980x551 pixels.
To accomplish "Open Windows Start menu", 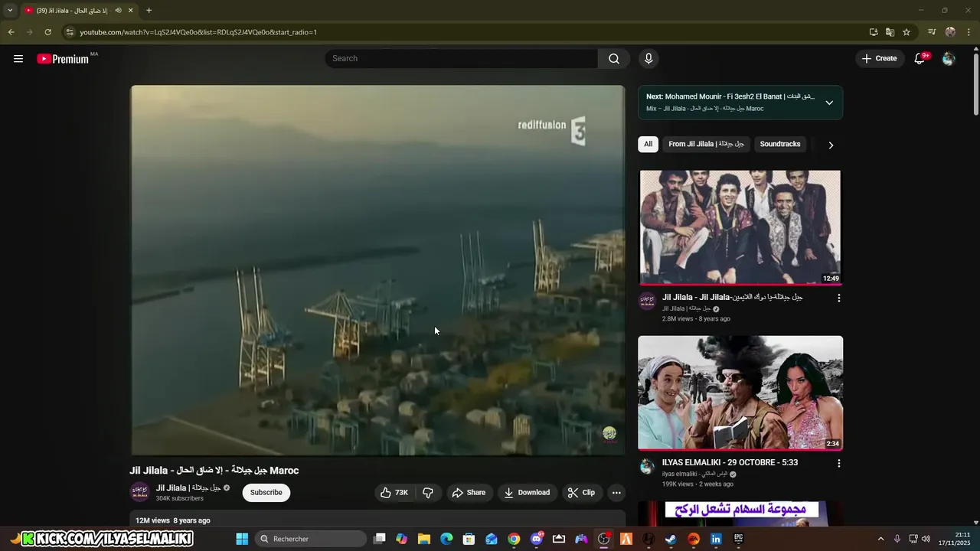I will click(x=242, y=539).
